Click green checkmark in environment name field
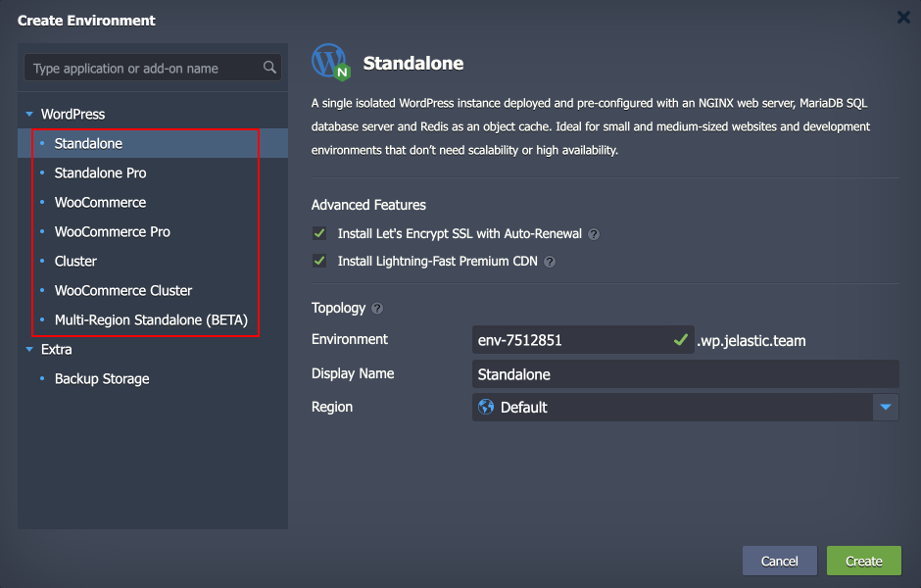Image resolution: width=921 pixels, height=588 pixels. click(x=682, y=340)
